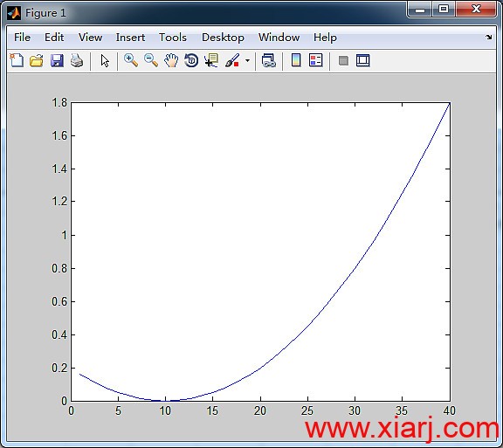This screenshot has width=503, height=448.
Task: Enable the Pan hand tool
Action: pos(171,60)
